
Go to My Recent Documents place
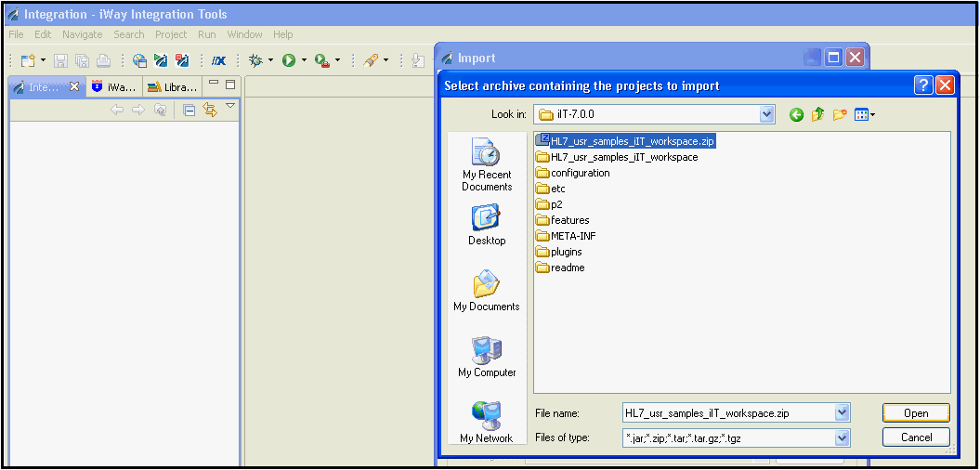(487, 165)
